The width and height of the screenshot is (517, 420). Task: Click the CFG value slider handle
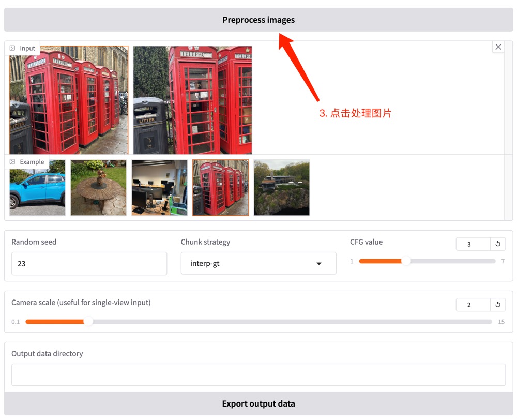(406, 261)
